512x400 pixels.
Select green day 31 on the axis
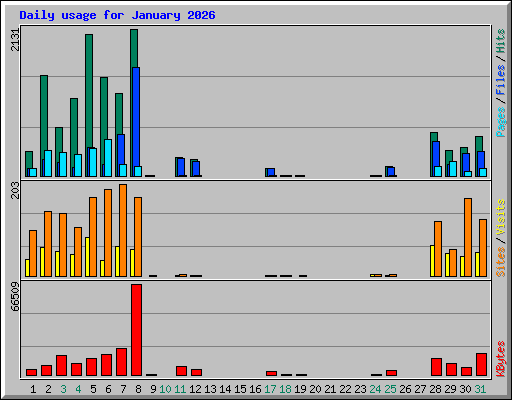[480, 389]
